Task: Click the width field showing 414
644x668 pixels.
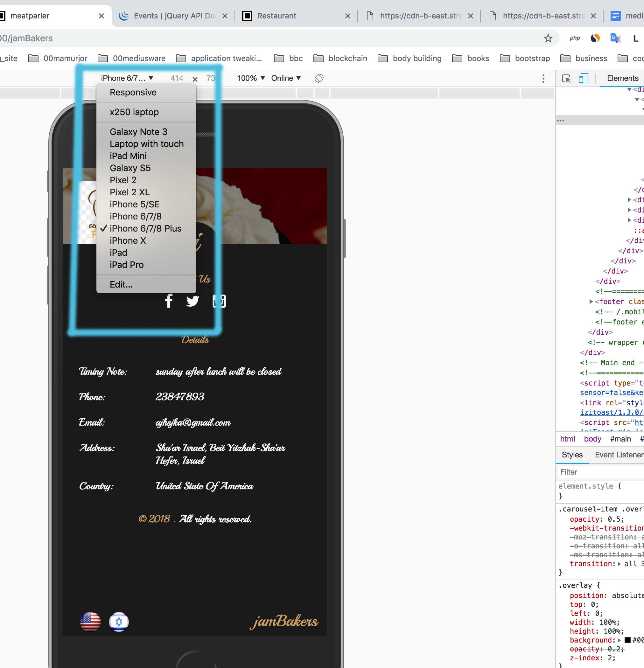Action: coord(177,78)
